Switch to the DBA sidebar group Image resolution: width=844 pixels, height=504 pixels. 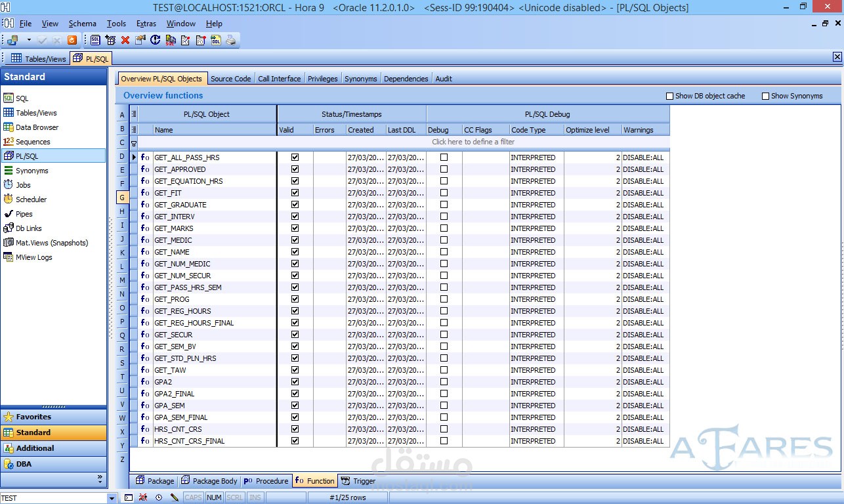tap(54, 464)
